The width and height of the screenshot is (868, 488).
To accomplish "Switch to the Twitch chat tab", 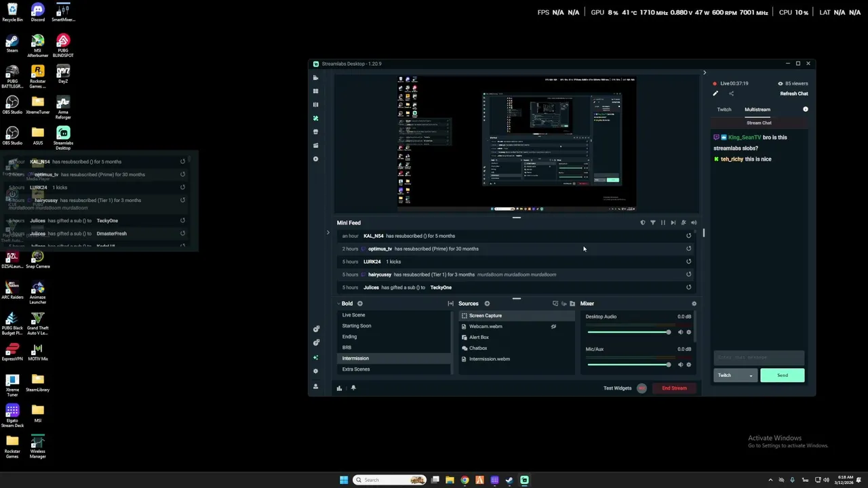I will 724,110.
